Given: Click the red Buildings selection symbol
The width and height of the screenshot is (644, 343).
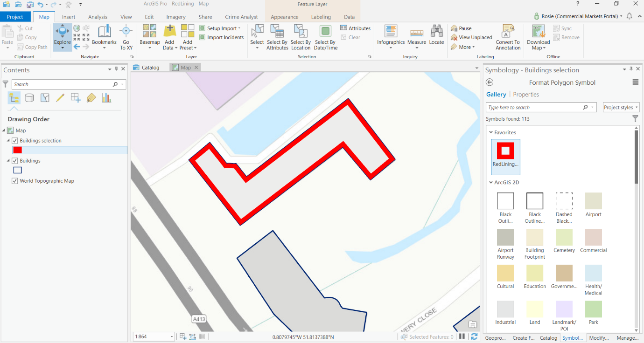Looking at the screenshot, I should [x=18, y=150].
